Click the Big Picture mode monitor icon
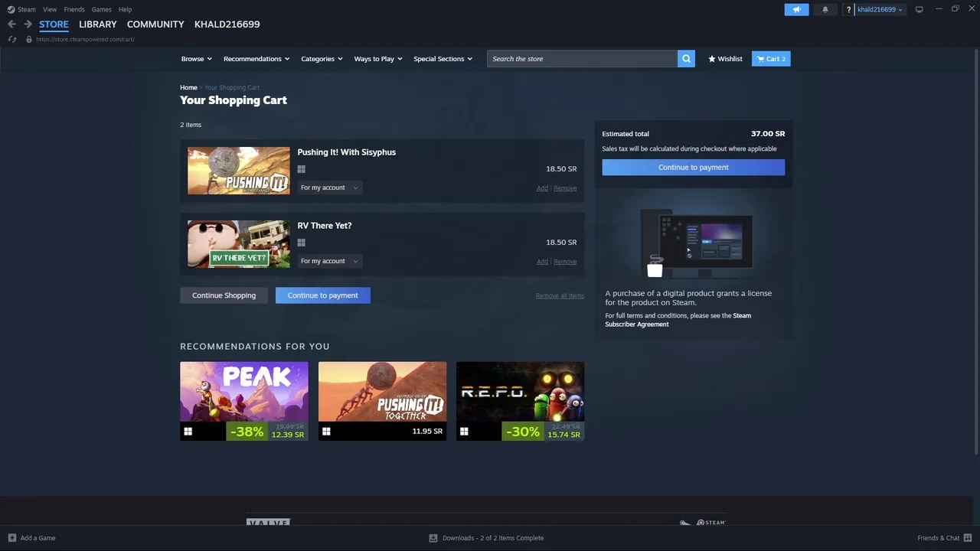Image resolution: width=980 pixels, height=551 pixels. tap(919, 9)
